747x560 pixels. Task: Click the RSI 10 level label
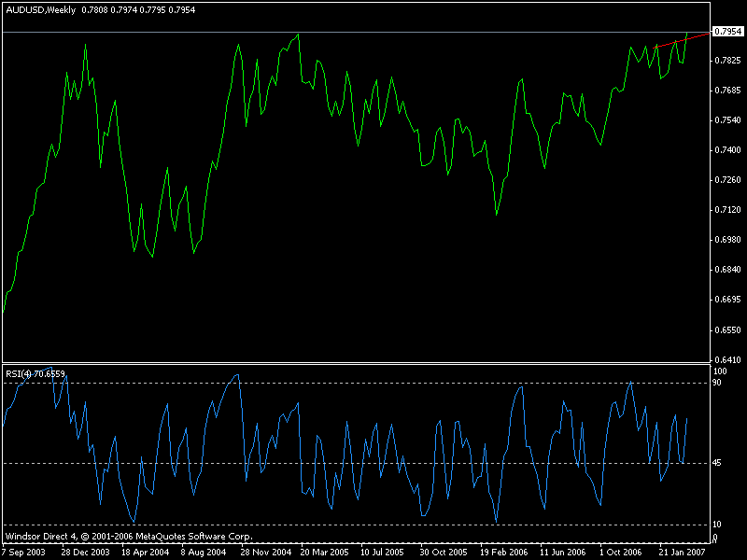(718, 525)
